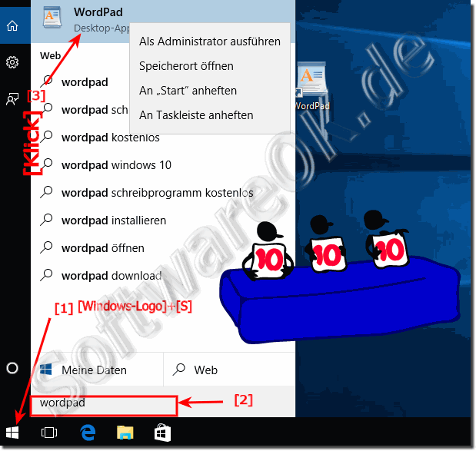Click the 'wordpad kostenlos' suggestion
This screenshot has height=451, width=476.
pos(111,138)
